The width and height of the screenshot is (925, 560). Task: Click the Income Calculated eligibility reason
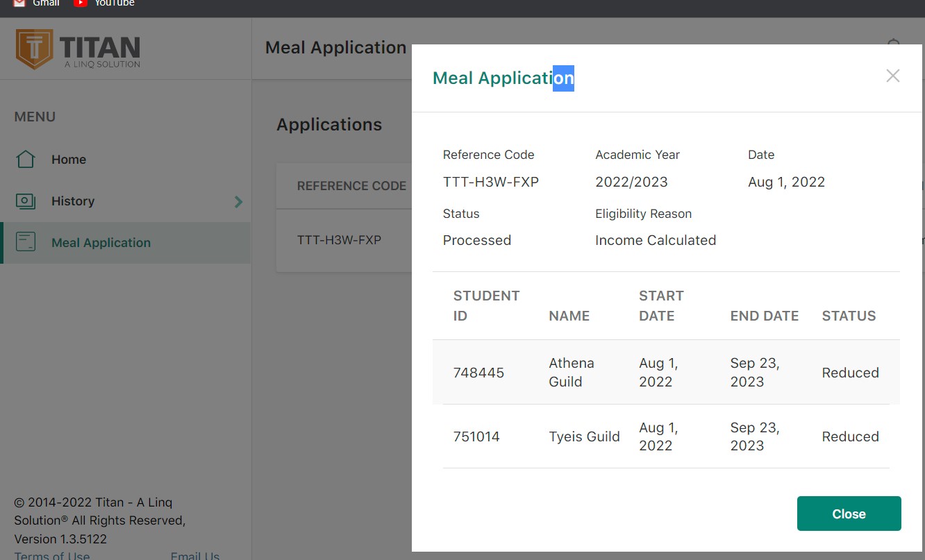coord(656,240)
